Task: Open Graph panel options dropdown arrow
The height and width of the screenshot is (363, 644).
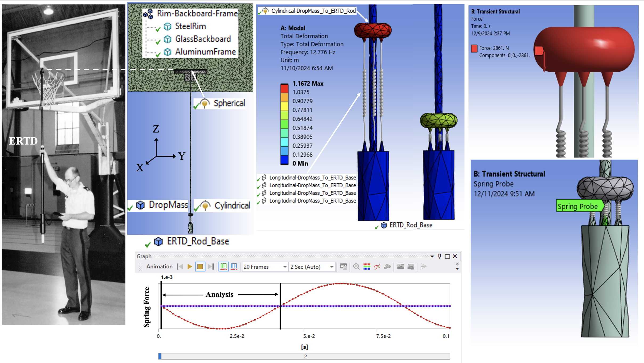Action: point(432,256)
